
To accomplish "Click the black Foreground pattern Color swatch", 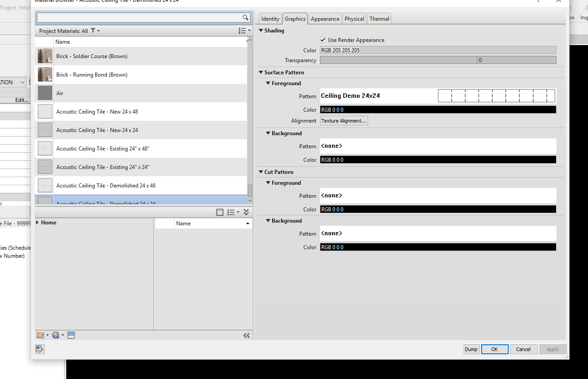I will click(x=438, y=110).
